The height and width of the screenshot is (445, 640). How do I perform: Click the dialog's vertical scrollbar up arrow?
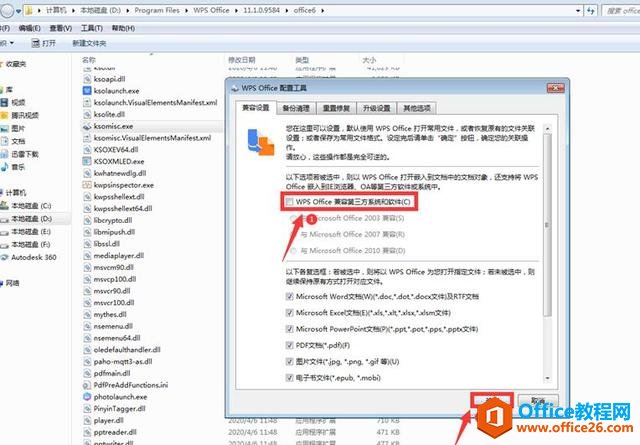[x=547, y=128]
